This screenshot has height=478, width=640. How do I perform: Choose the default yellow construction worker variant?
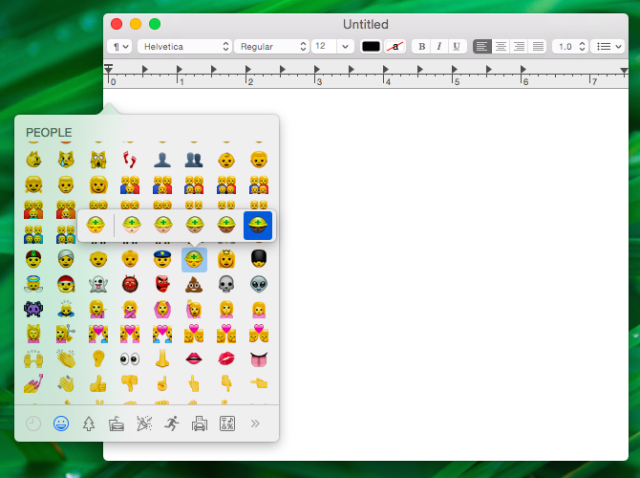pyautogui.click(x=96, y=225)
